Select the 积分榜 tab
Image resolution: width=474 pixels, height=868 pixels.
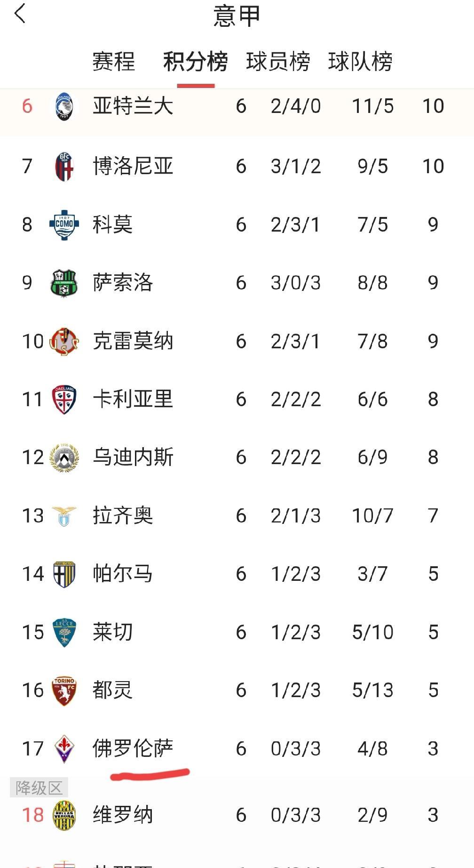tap(196, 62)
